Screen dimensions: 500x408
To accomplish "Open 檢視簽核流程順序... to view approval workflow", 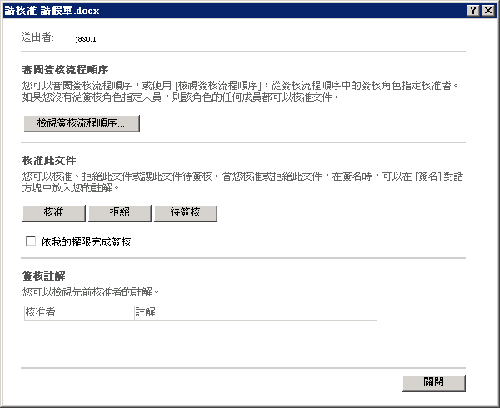I will point(82,123).
